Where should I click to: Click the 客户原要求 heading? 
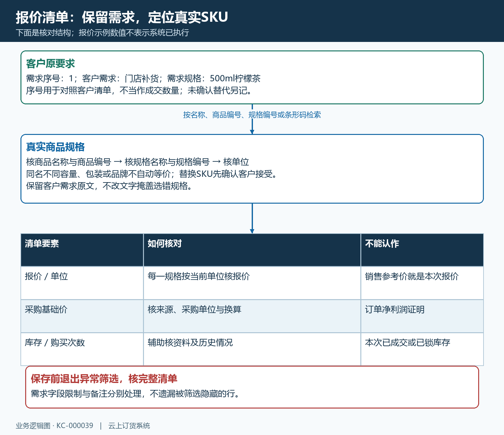point(50,64)
